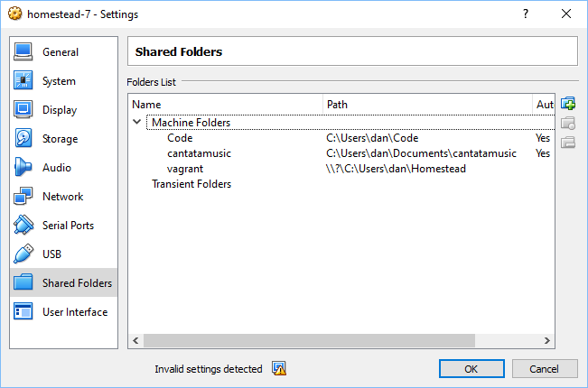Screen dimensions: 588x388
Task: Go to Storage settings
Action: coord(60,139)
